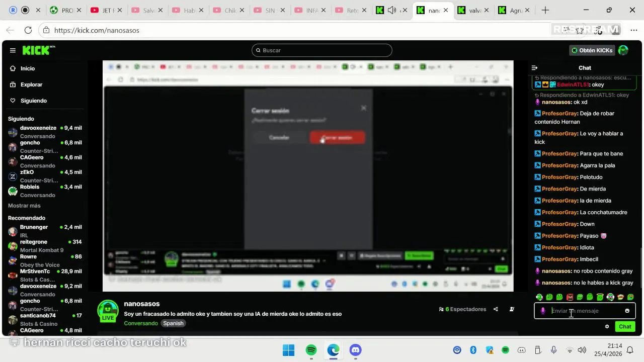Click the nanosasos LIVE avatar
The height and width of the screenshot is (362, 644).
coord(108,311)
